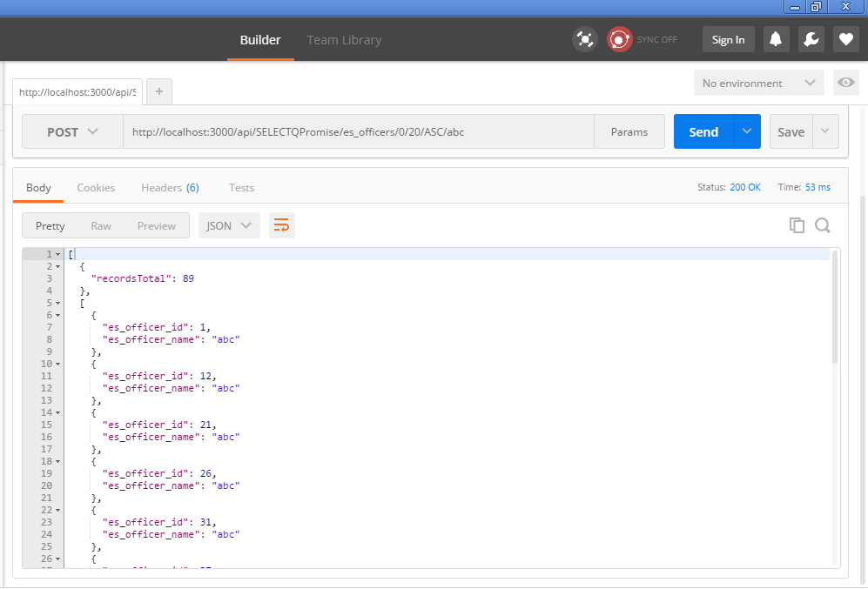The height and width of the screenshot is (589, 868).
Task: Collapse the object at line 2
Action: click(58, 266)
